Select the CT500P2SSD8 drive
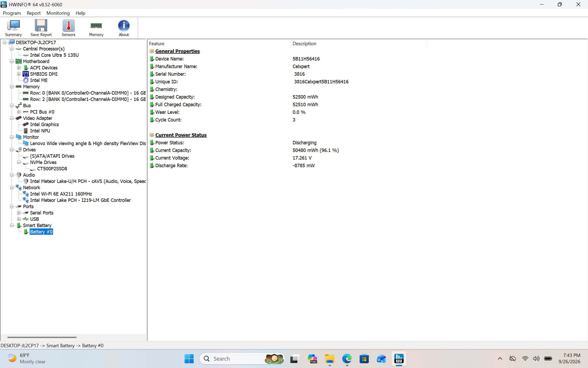This screenshot has height=368, width=588. click(x=52, y=168)
